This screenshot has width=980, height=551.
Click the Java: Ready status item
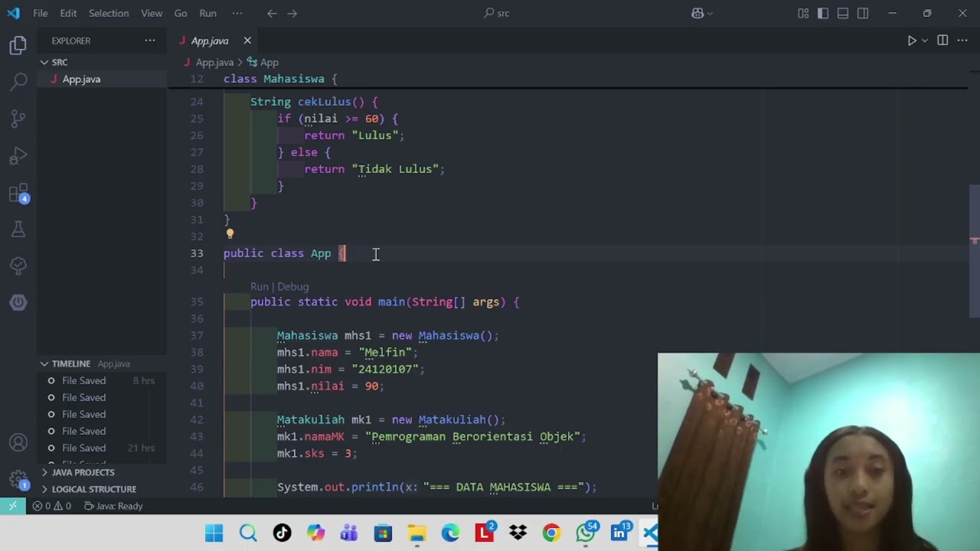tap(113, 506)
